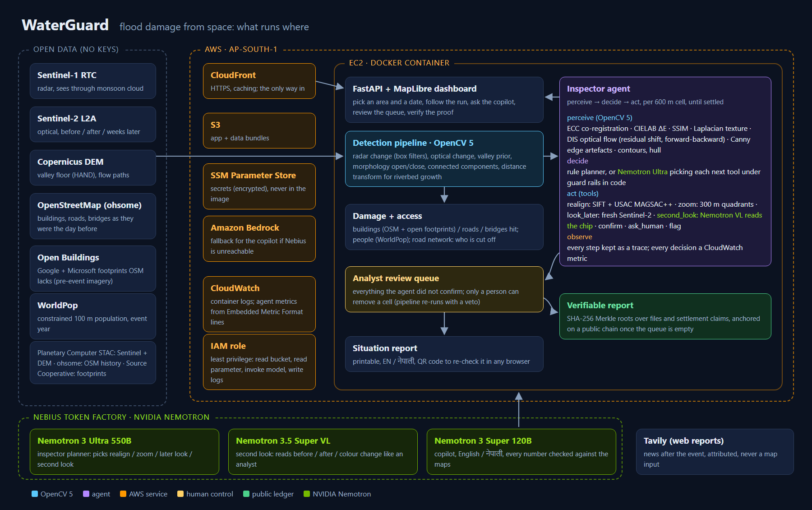Click 'AWS · AP-SOUTH-1' group label
The width and height of the screenshot is (812, 510).
241,50
